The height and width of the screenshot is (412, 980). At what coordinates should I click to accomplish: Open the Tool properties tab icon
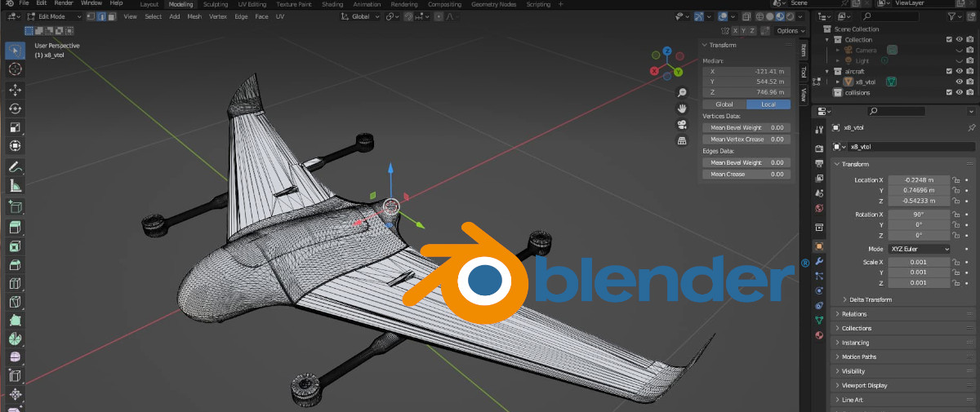pyautogui.click(x=819, y=131)
